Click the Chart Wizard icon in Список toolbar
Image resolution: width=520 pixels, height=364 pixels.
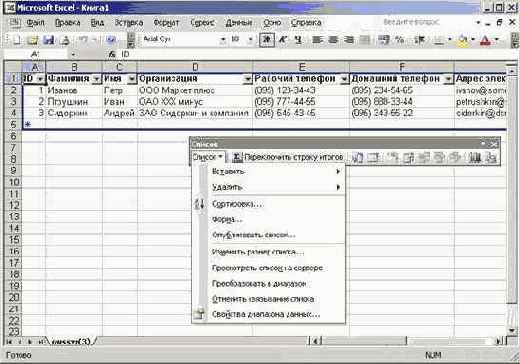(474, 157)
